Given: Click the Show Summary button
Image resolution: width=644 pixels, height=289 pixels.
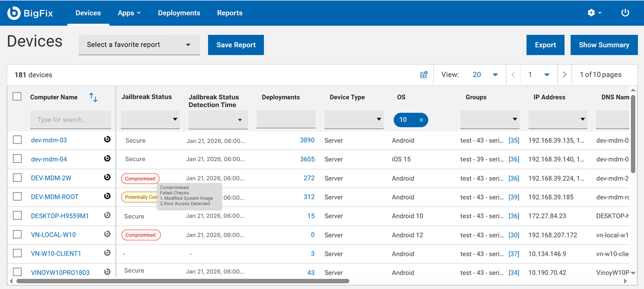Looking at the screenshot, I should (x=604, y=45).
